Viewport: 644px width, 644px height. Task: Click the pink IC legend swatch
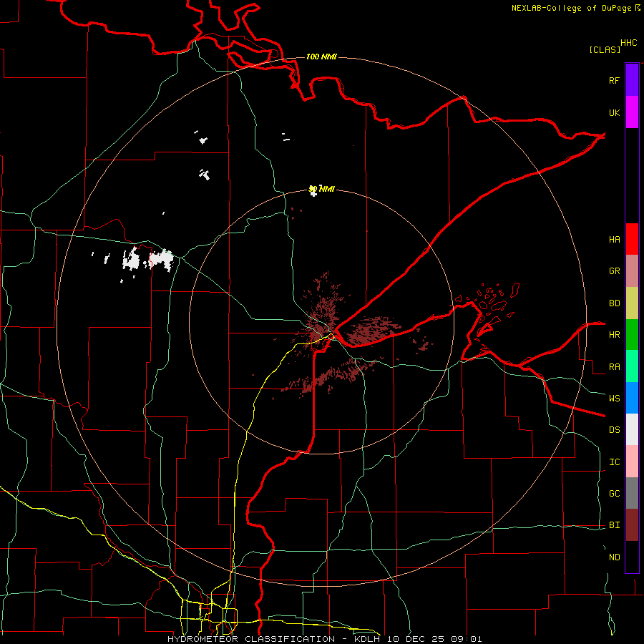pos(632,462)
